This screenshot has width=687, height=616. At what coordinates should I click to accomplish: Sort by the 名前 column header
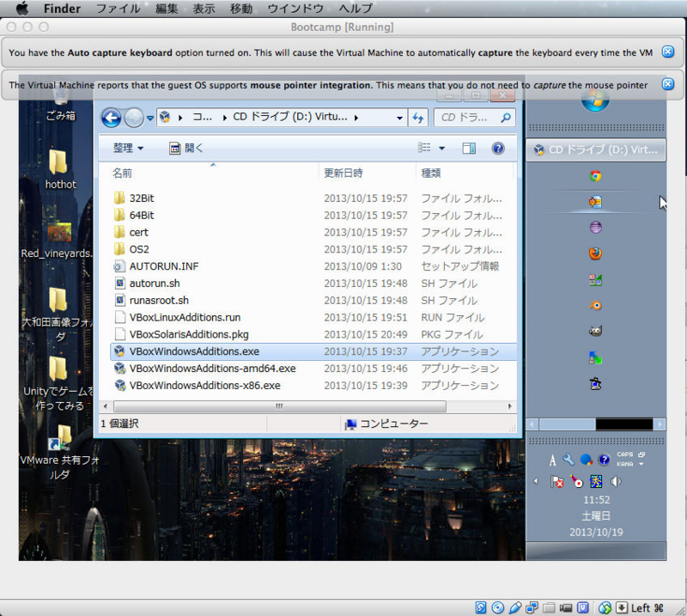tap(122, 174)
